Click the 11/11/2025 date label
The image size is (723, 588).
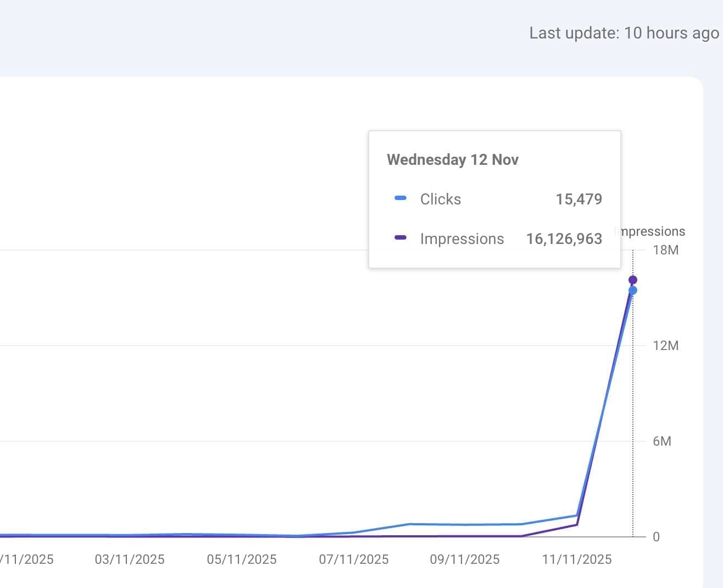pyautogui.click(x=577, y=559)
